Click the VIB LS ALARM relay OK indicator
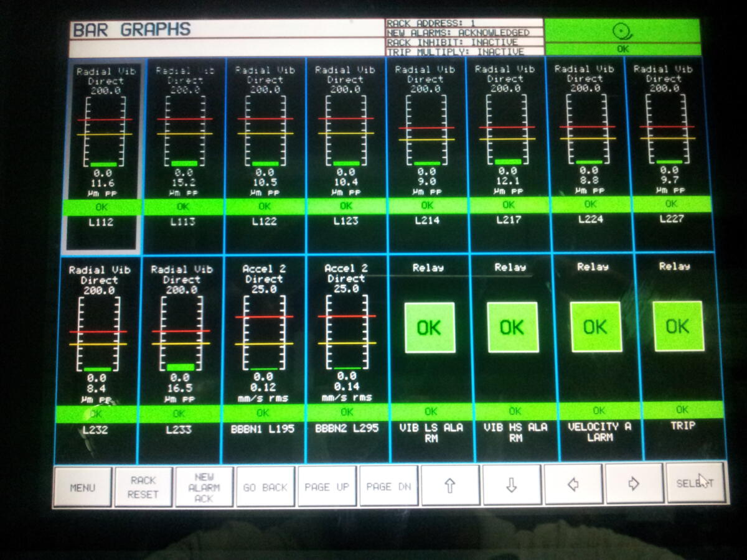The width and height of the screenshot is (747, 560). (x=429, y=327)
